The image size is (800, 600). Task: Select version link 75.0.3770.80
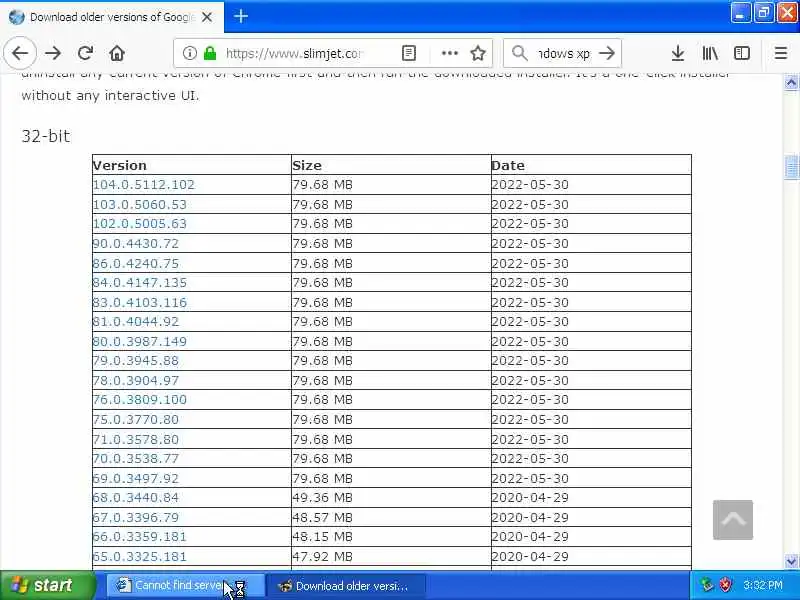[136, 419]
